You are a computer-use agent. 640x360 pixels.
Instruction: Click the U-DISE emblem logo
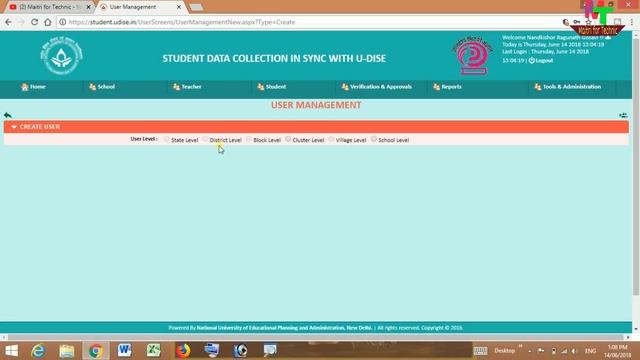pyautogui.click(x=62, y=56)
